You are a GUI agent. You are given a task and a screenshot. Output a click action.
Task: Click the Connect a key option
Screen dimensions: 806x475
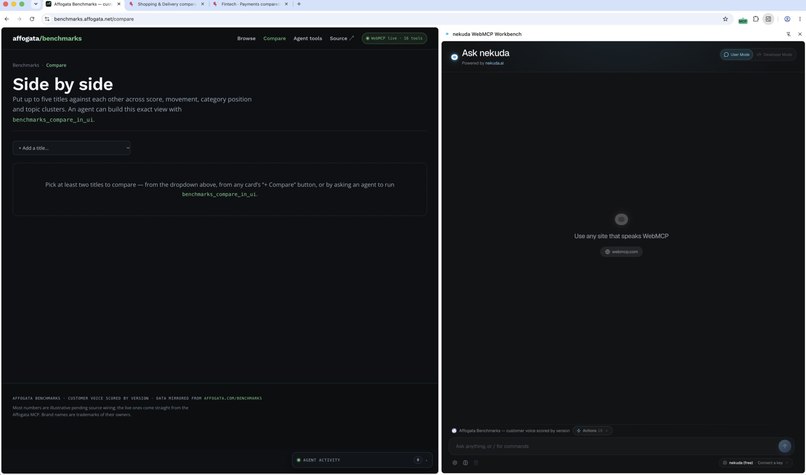point(772,463)
